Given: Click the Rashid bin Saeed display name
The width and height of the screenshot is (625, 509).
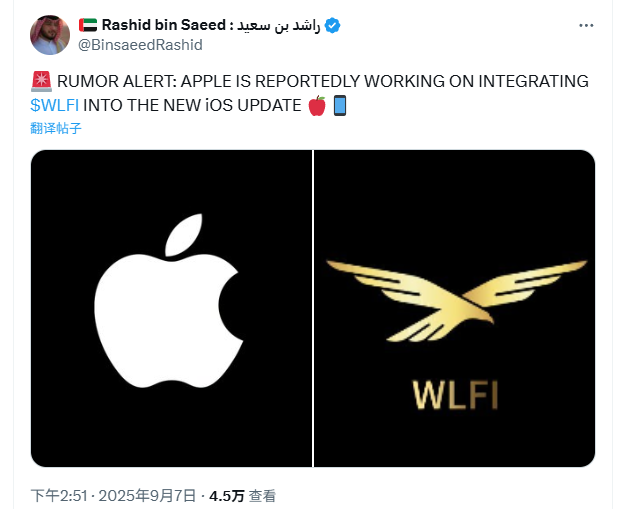Looking at the screenshot, I should point(163,25).
